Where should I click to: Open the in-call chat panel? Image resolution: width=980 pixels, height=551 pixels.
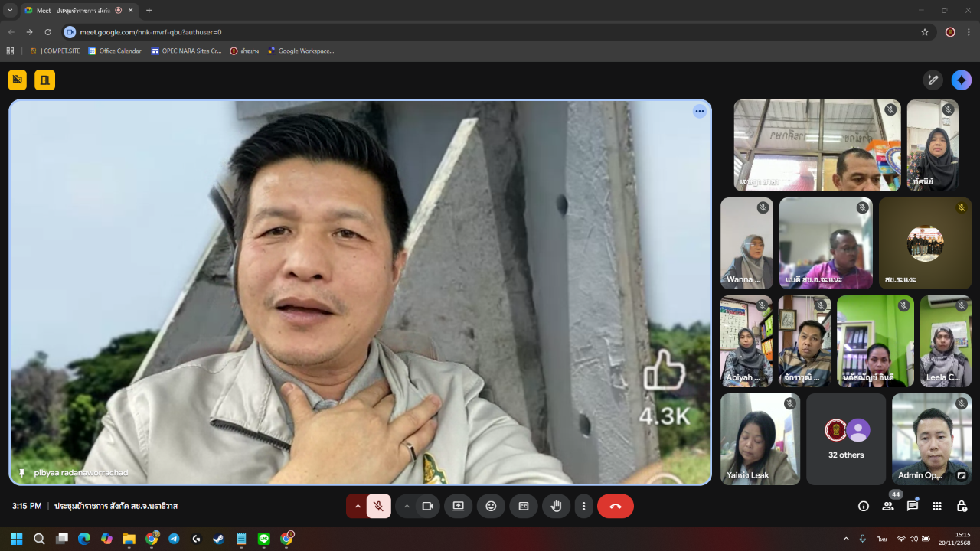click(x=913, y=506)
